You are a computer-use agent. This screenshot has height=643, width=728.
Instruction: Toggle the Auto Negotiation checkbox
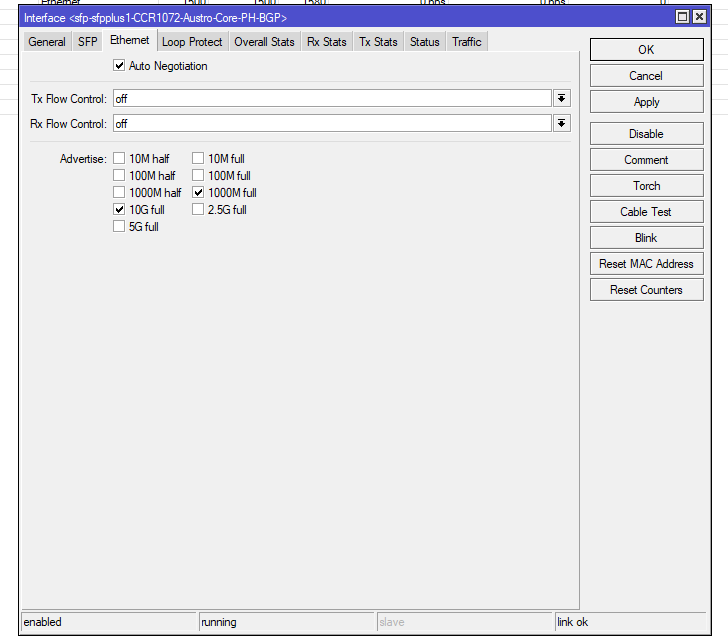coord(119,65)
